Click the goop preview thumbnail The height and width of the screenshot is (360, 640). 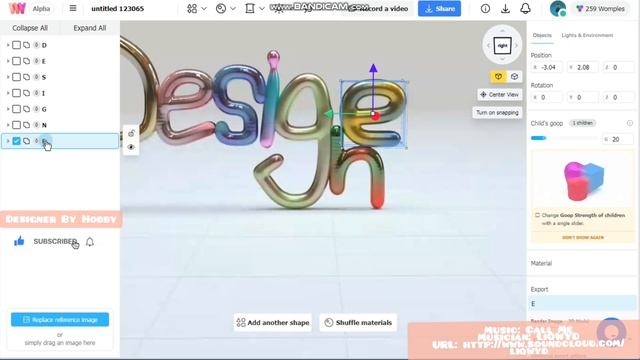point(583,181)
